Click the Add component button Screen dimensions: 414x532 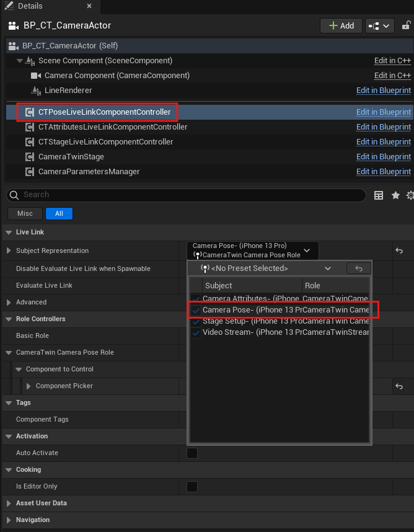point(341,25)
